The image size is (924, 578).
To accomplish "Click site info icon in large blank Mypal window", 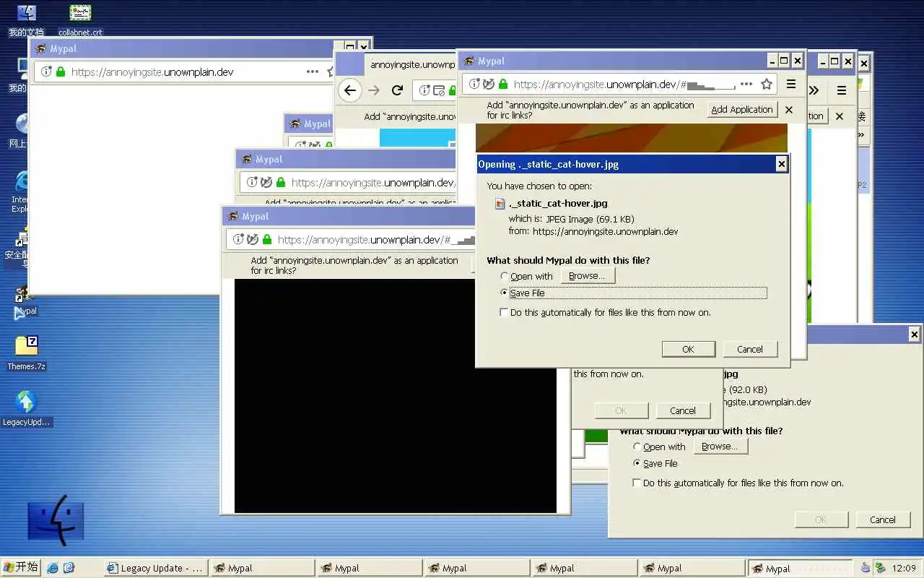I will tap(46, 72).
